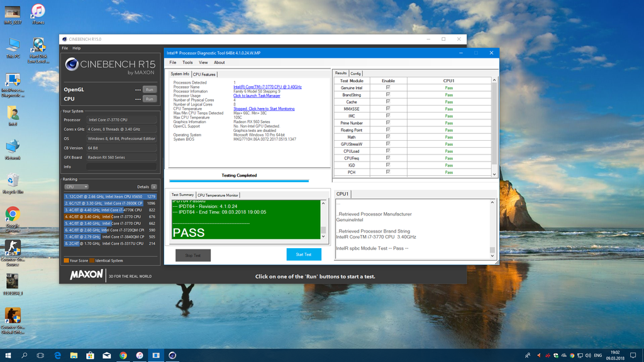The height and width of the screenshot is (362, 644).
Task: Open the File menu in Intel Diagnostic Tool
Action: [x=173, y=62]
